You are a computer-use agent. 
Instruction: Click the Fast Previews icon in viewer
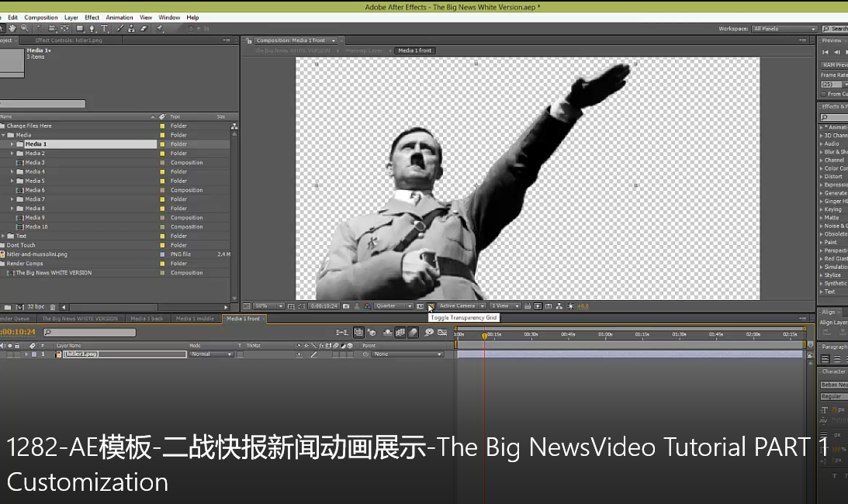(538, 306)
